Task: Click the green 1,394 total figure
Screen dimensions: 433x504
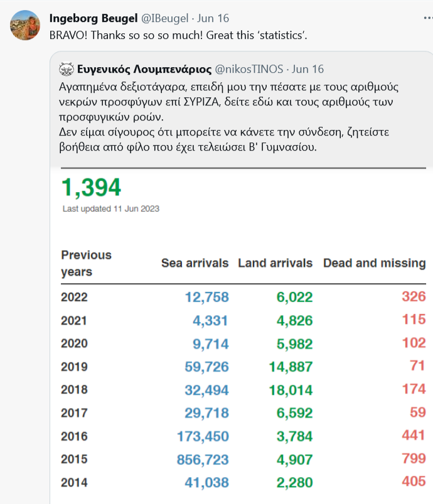Action: click(x=91, y=187)
